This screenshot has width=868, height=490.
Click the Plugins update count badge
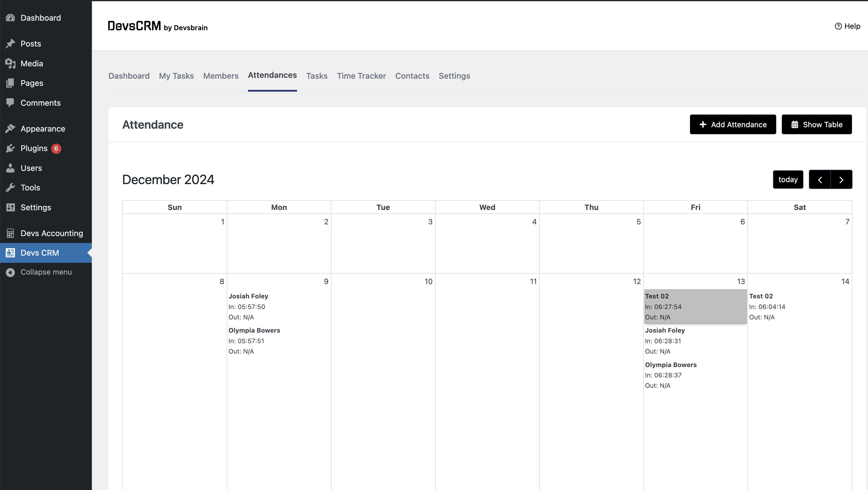point(56,149)
